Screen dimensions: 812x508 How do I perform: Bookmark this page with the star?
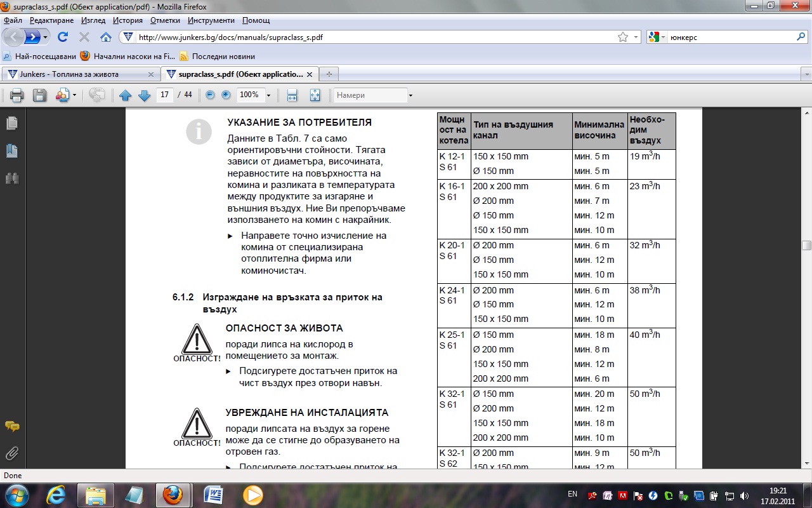pos(623,37)
